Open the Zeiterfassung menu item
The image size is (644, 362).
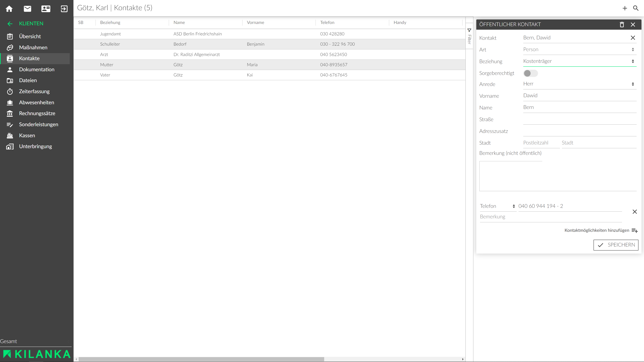(34, 92)
